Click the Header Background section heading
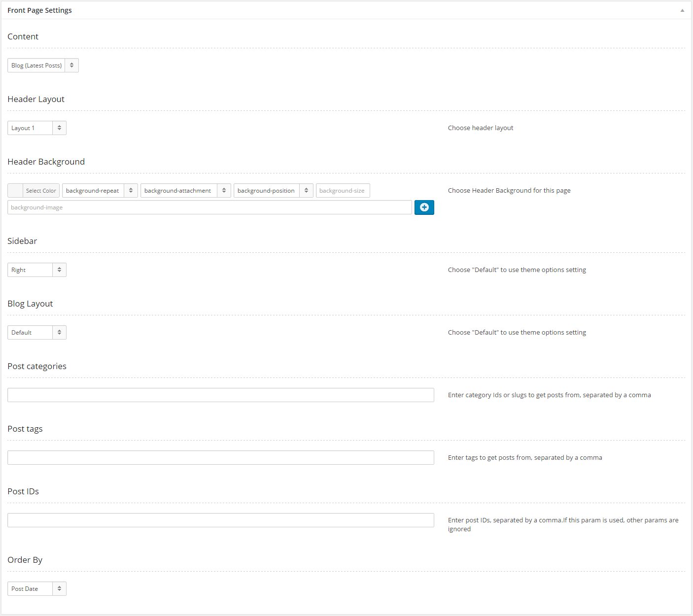Screen dimensions: 693x616 (x=46, y=162)
